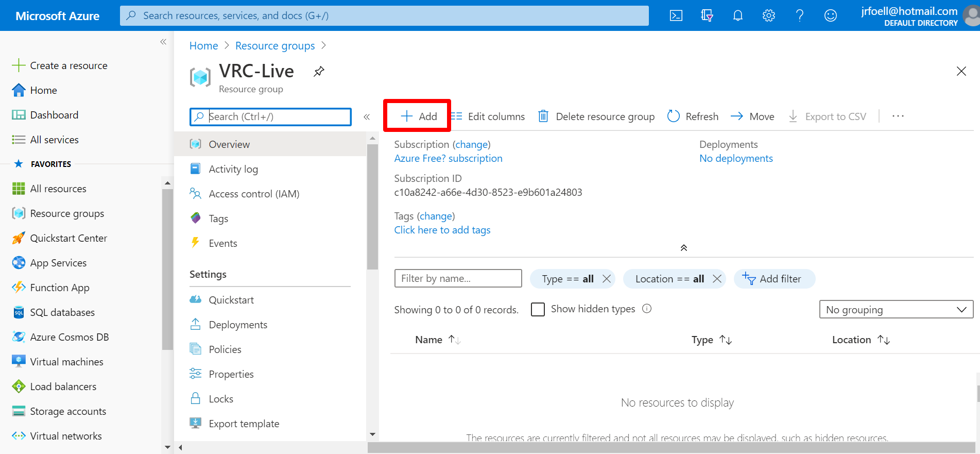Click No deployments link
Viewport: 980px width, 454px height.
[736, 158]
